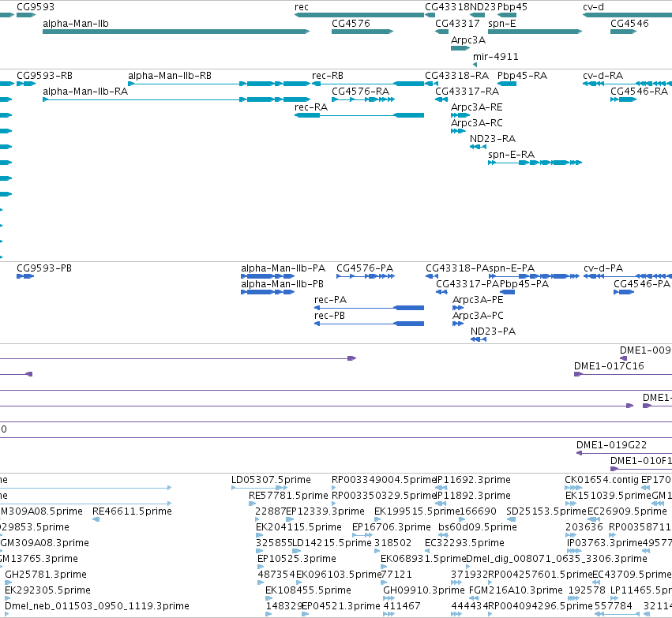Screen dimensions: 672x618
Task: Click the Pbp45 gene label
Action: click(512, 7)
